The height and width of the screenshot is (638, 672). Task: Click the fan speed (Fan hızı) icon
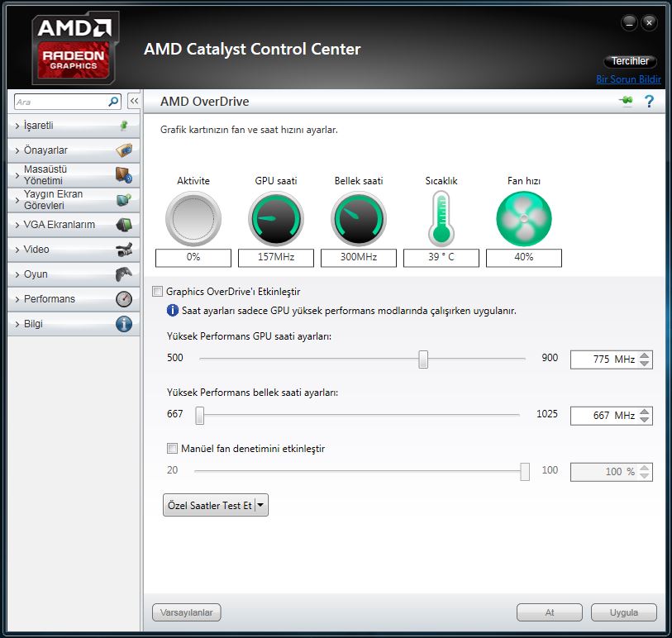point(523,219)
